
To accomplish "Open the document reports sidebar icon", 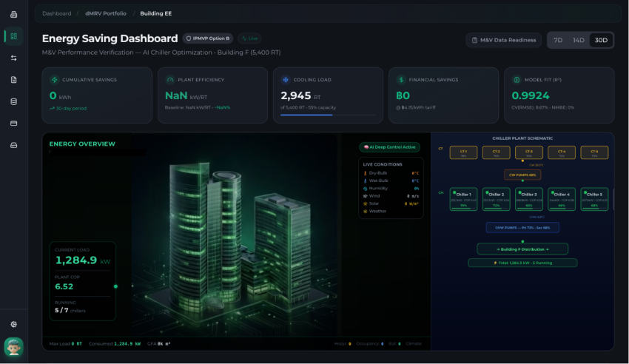I will pos(13,80).
